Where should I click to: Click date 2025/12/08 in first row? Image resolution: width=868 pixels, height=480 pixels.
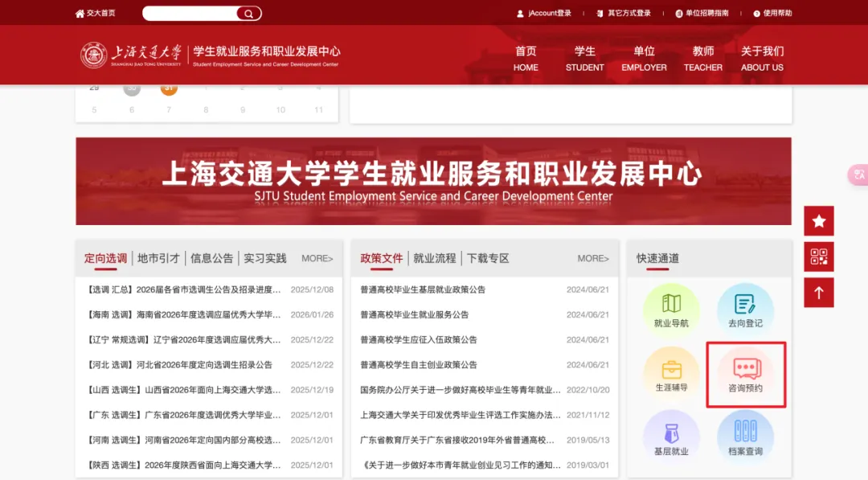pos(312,289)
